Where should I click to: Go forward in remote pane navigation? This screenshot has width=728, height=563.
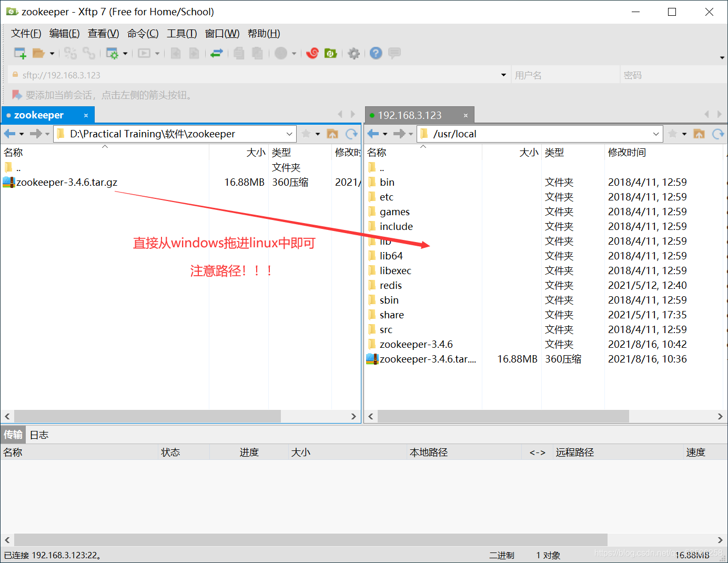399,134
